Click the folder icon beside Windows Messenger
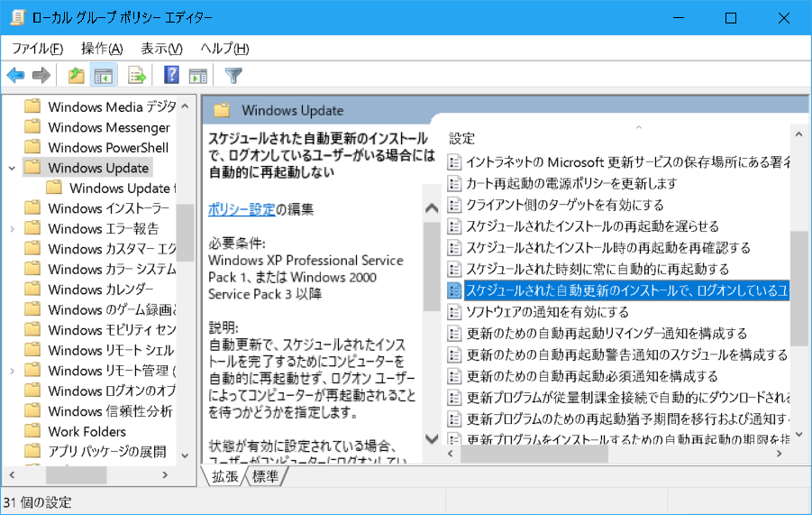 (x=32, y=127)
